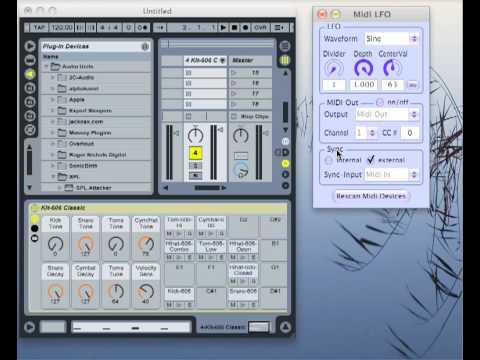Click the Channel stepper arrows

372,133
